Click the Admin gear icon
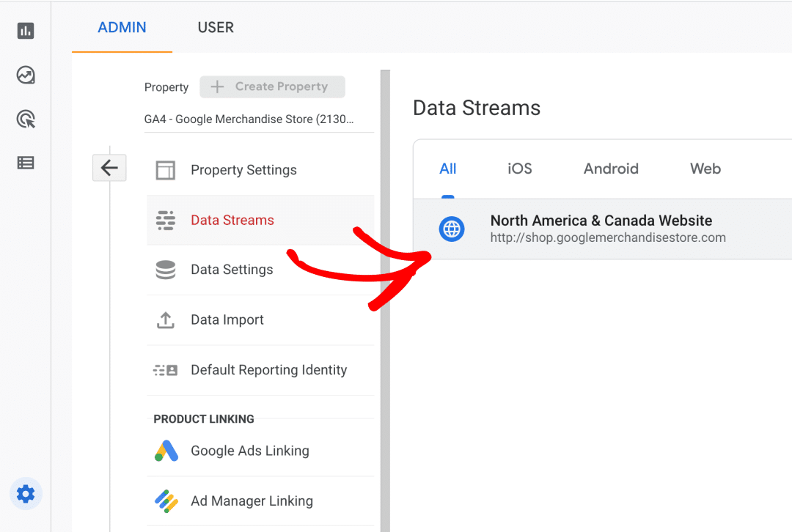 tap(26, 494)
